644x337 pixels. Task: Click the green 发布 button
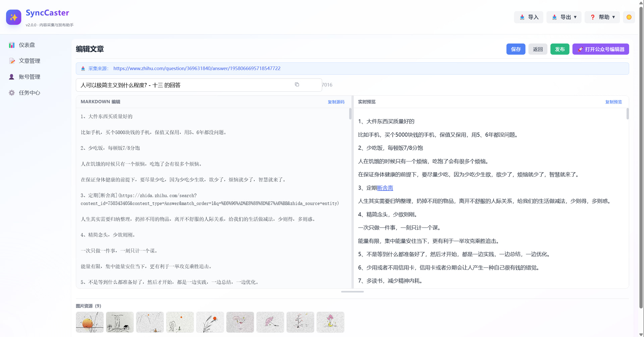click(x=560, y=49)
